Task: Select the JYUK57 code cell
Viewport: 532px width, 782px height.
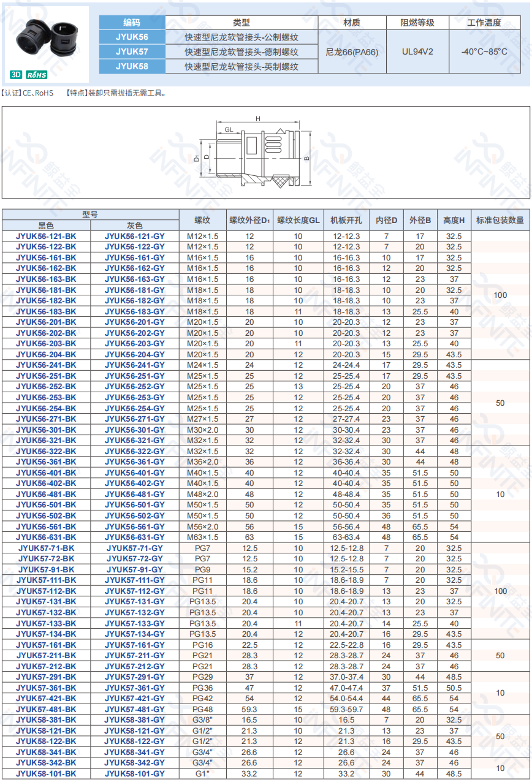Action: pos(132,52)
